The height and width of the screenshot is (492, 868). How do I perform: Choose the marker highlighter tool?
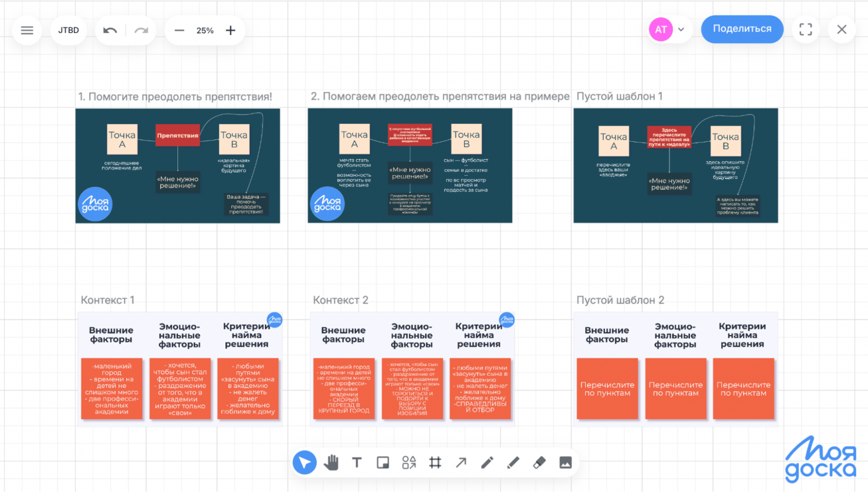pos(513,463)
